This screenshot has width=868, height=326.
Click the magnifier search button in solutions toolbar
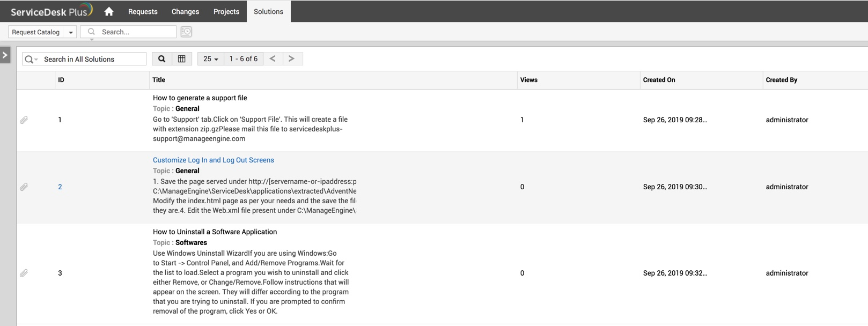[161, 58]
